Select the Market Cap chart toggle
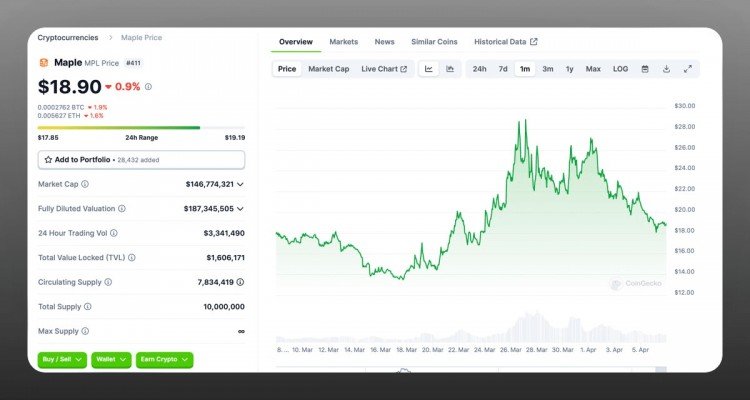Screen dimensions: 750x400 click(329, 69)
